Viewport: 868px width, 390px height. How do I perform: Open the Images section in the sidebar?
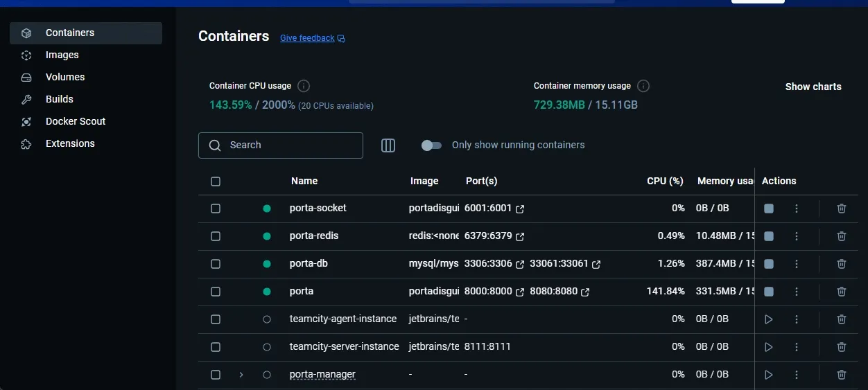(x=86, y=55)
